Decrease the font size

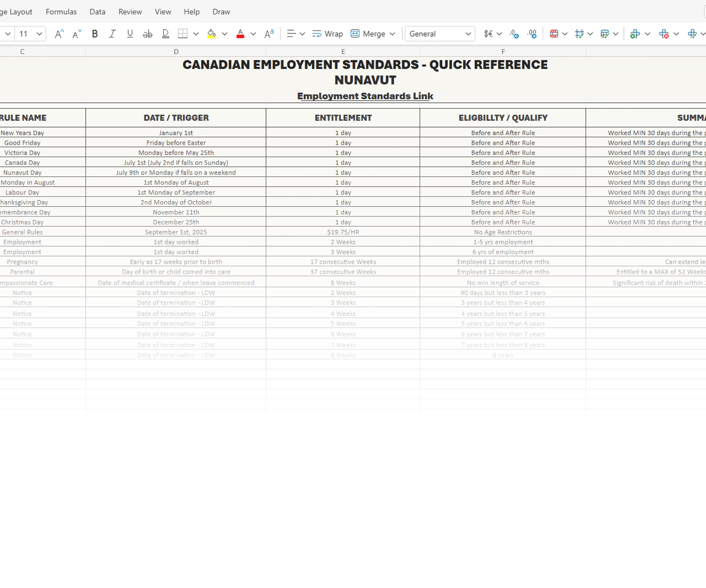click(x=77, y=34)
